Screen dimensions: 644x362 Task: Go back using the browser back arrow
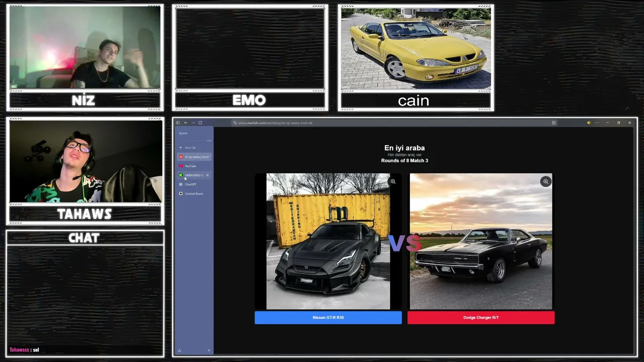point(186,123)
